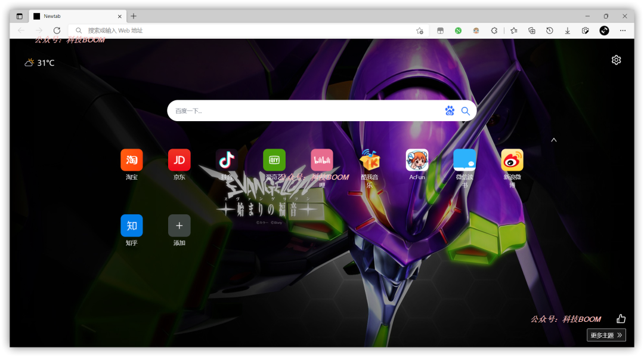
Task: Close the Newtab tab
Action: 119,17
